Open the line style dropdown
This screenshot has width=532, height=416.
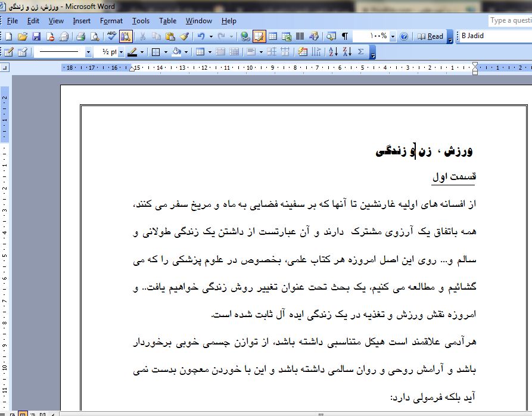click(88, 52)
